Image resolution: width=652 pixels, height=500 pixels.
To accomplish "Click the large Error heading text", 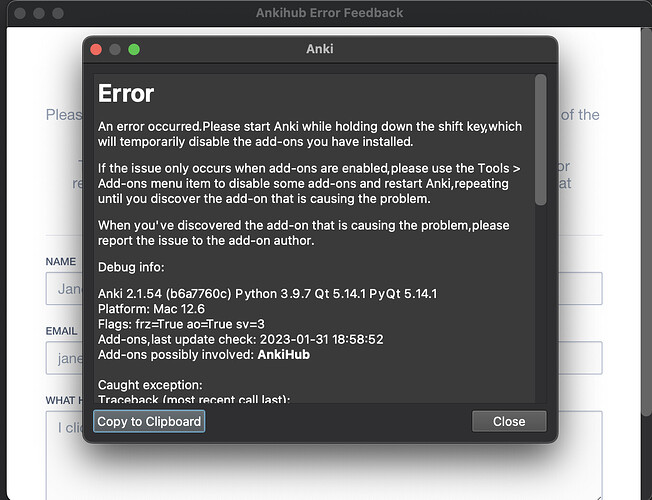I will [x=126, y=94].
